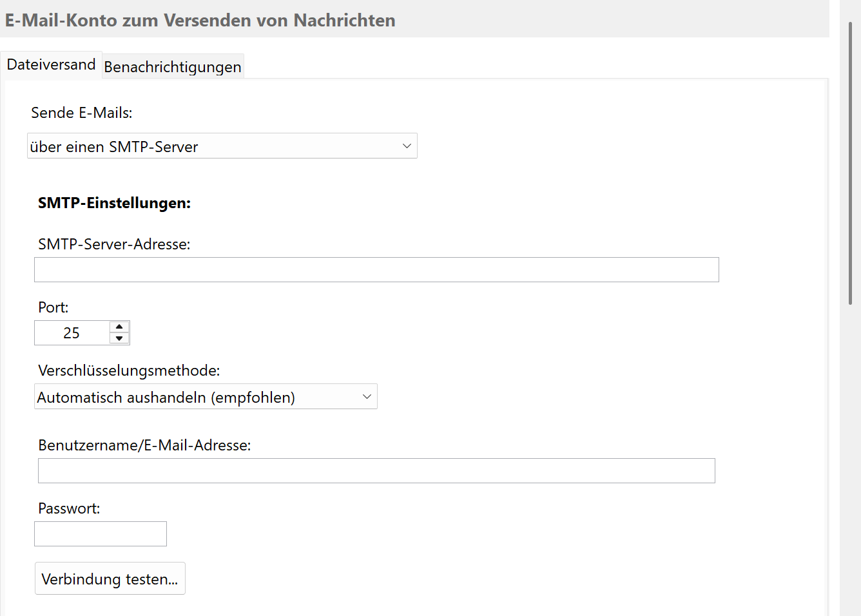Click the SMTP-Server-Adresse input field
Viewport: 861px width, 616px height.
pyautogui.click(x=376, y=269)
